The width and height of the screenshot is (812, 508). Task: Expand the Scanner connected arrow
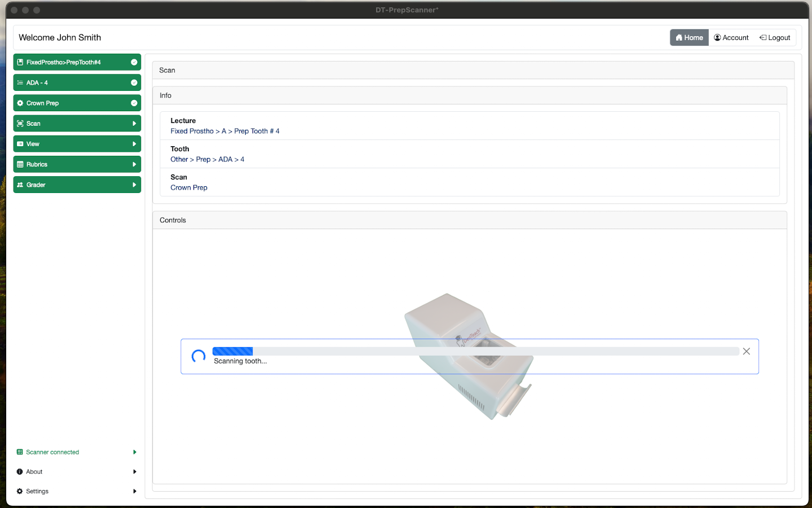135,452
